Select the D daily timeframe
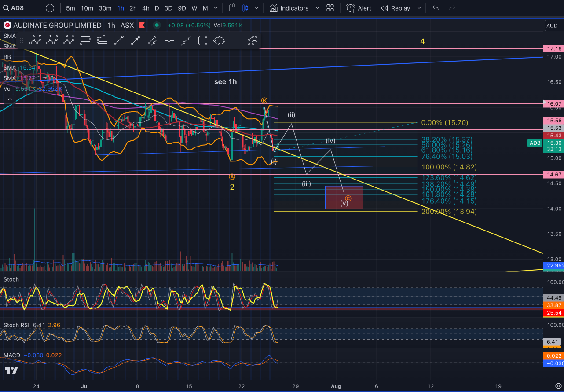The width and height of the screenshot is (564, 392). pos(157,8)
